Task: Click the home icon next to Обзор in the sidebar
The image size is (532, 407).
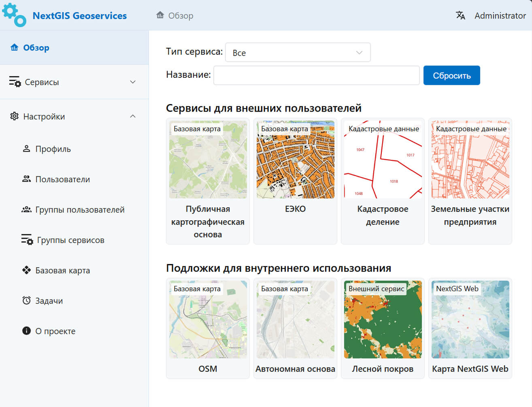Action: coord(15,47)
